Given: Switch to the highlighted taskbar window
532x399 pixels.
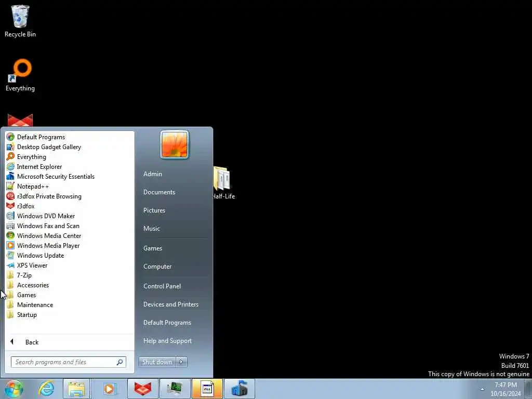Looking at the screenshot, I should (x=207, y=389).
